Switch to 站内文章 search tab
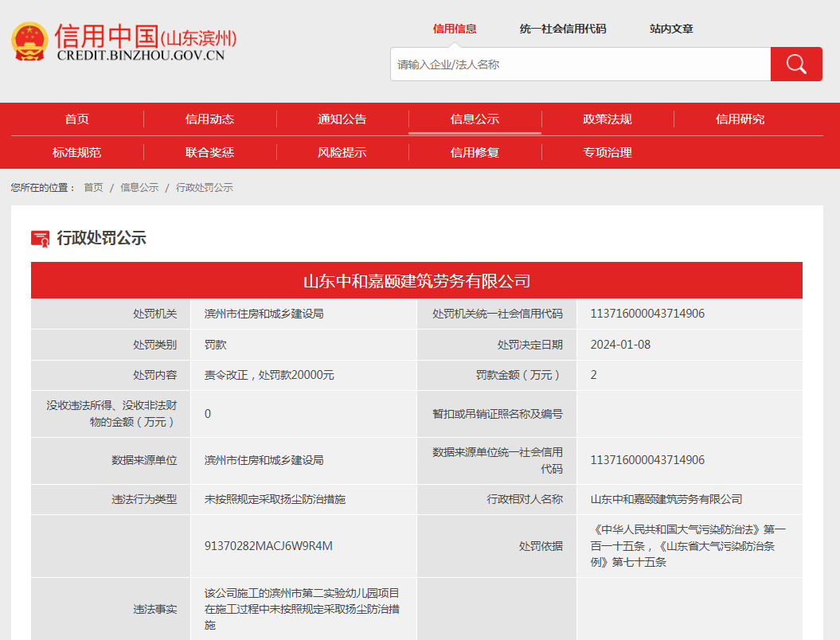The height and width of the screenshot is (640, 840). tap(671, 29)
